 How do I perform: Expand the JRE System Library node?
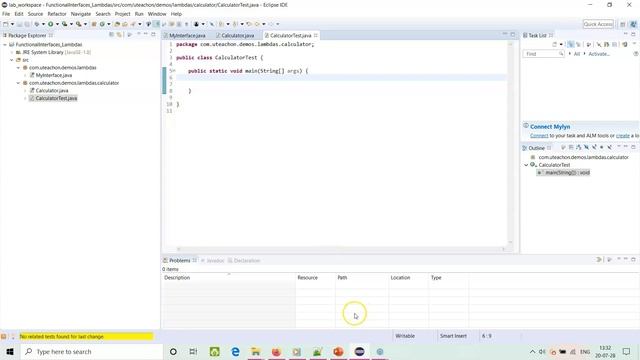[12, 52]
